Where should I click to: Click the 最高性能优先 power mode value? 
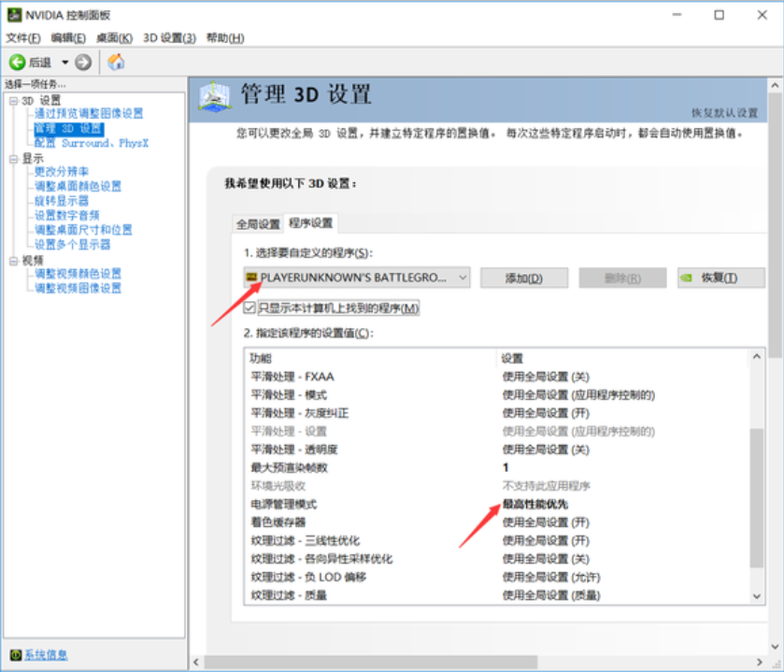pos(535,504)
